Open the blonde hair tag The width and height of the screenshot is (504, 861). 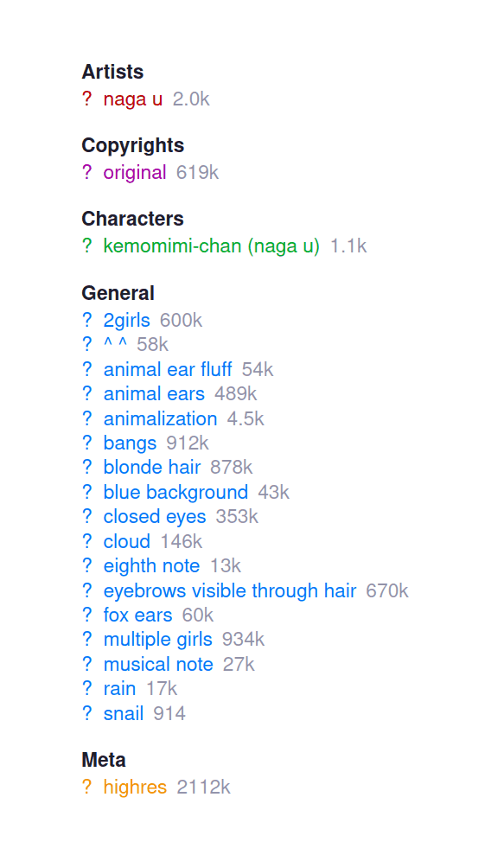click(151, 467)
